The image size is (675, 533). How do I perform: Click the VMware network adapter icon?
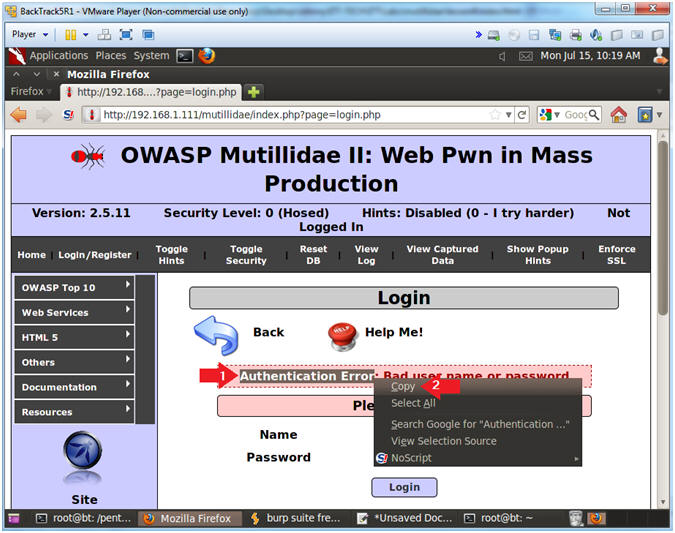(x=554, y=35)
